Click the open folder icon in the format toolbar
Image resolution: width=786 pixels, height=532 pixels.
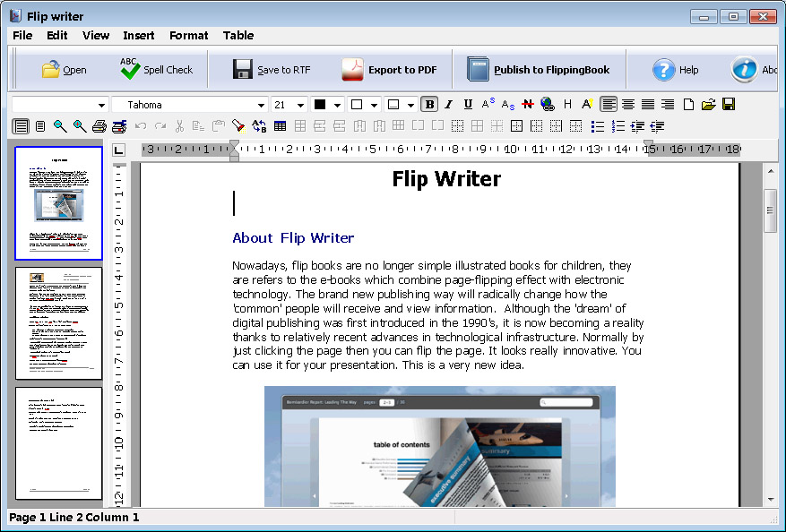[708, 104]
